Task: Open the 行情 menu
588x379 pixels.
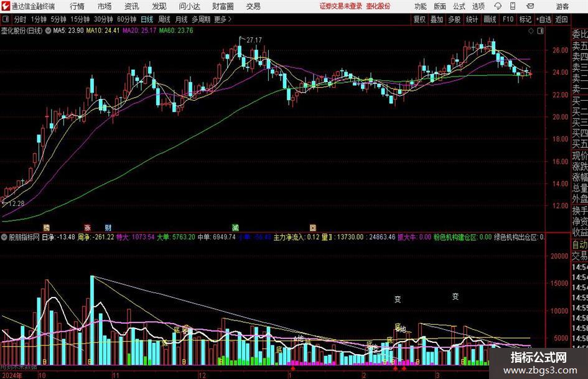Action: [77, 6]
